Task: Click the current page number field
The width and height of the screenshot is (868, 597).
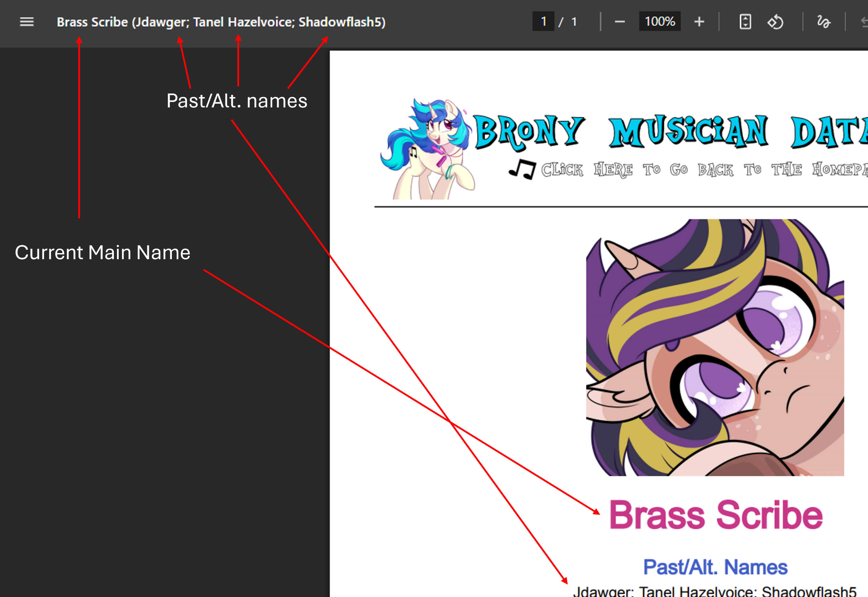Action: (x=544, y=22)
